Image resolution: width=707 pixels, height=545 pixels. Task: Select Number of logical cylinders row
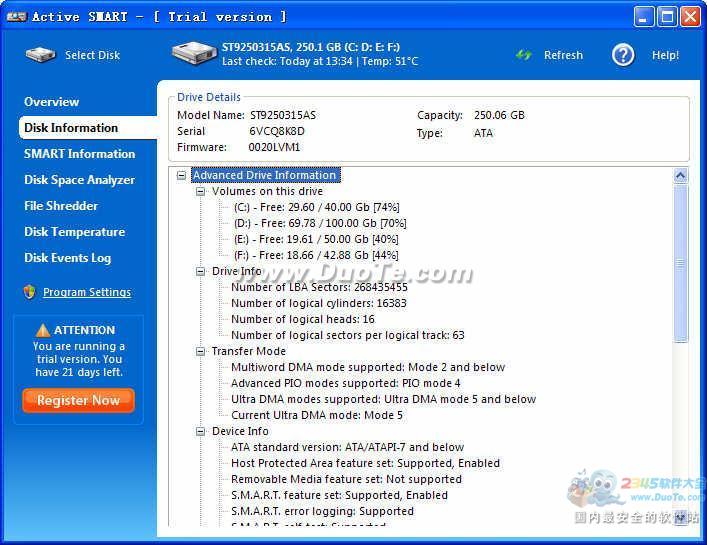(x=319, y=303)
